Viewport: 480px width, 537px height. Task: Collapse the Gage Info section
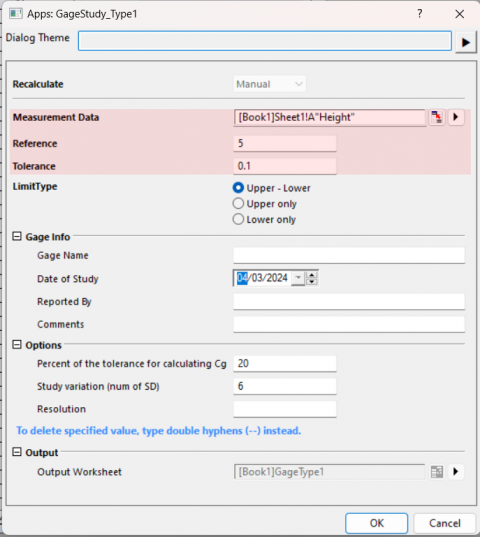point(17,236)
